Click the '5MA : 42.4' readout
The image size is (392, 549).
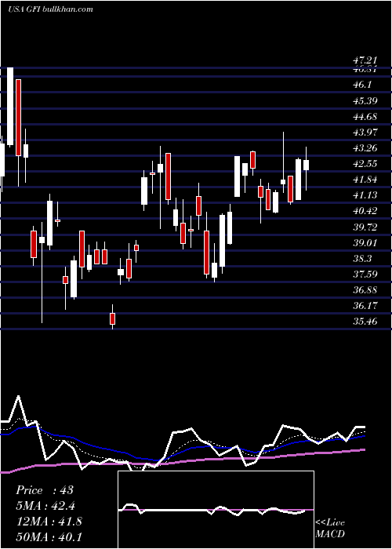[x=45, y=506]
